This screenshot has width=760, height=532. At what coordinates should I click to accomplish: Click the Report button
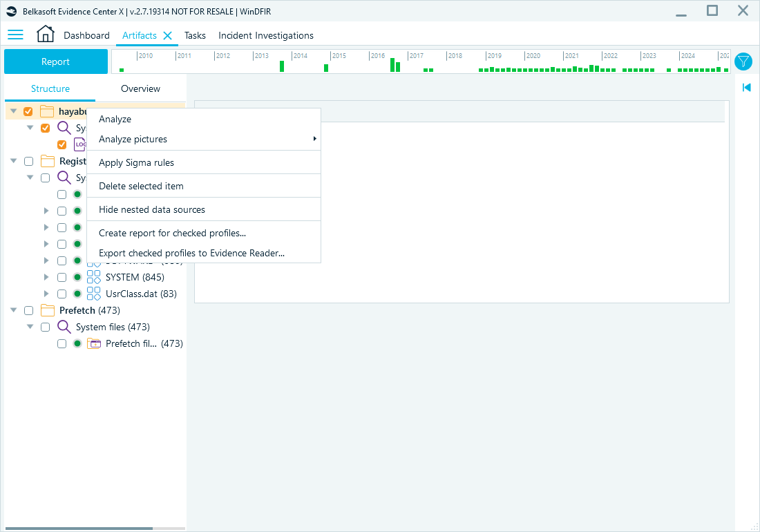tap(56, 61)
